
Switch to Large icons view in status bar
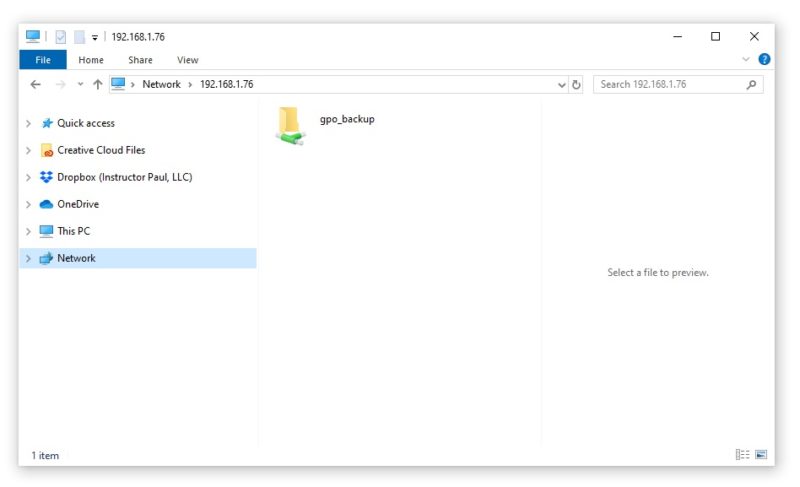(761, 455)
